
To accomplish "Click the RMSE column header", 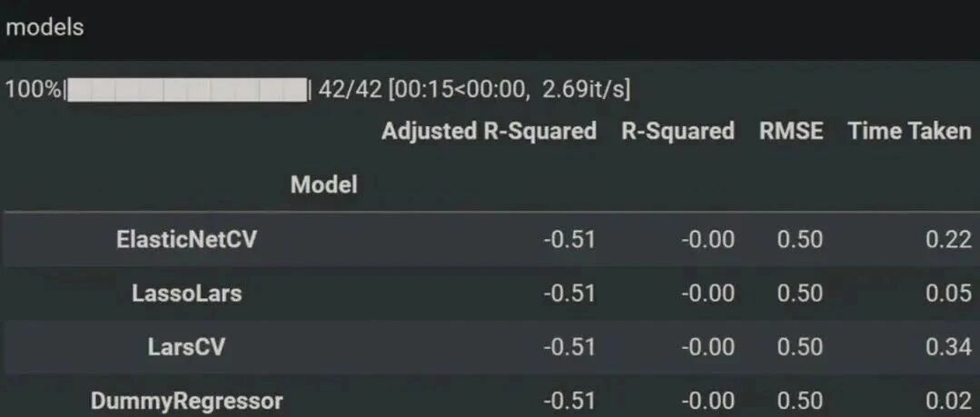I will (x=790, y=131).
